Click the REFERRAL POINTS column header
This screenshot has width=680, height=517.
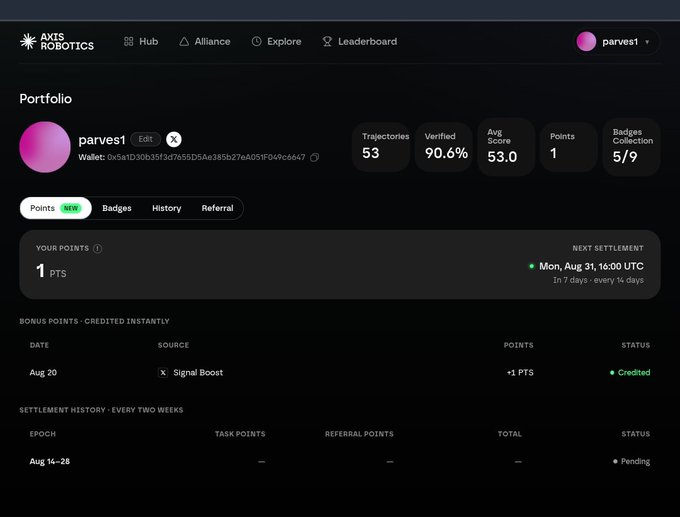click(x=360, y=434)
